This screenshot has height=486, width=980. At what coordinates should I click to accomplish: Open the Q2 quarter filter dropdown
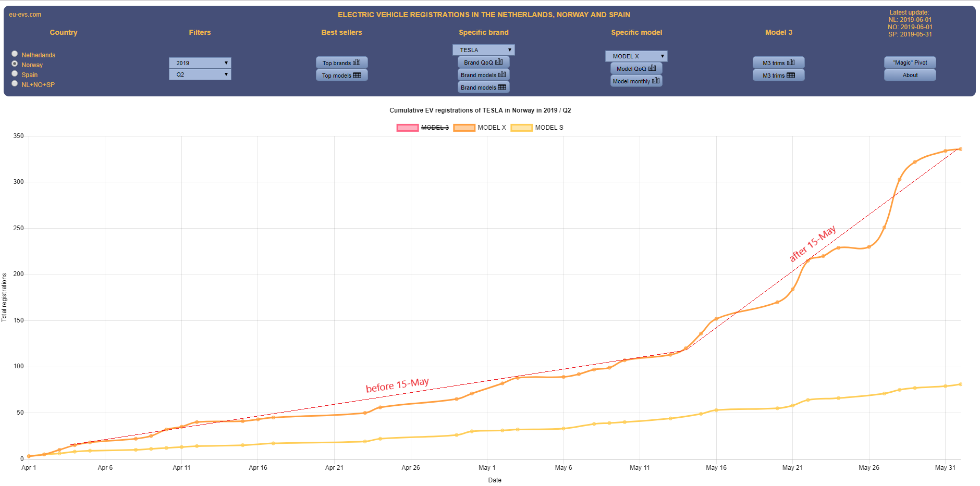pos(200,74)
